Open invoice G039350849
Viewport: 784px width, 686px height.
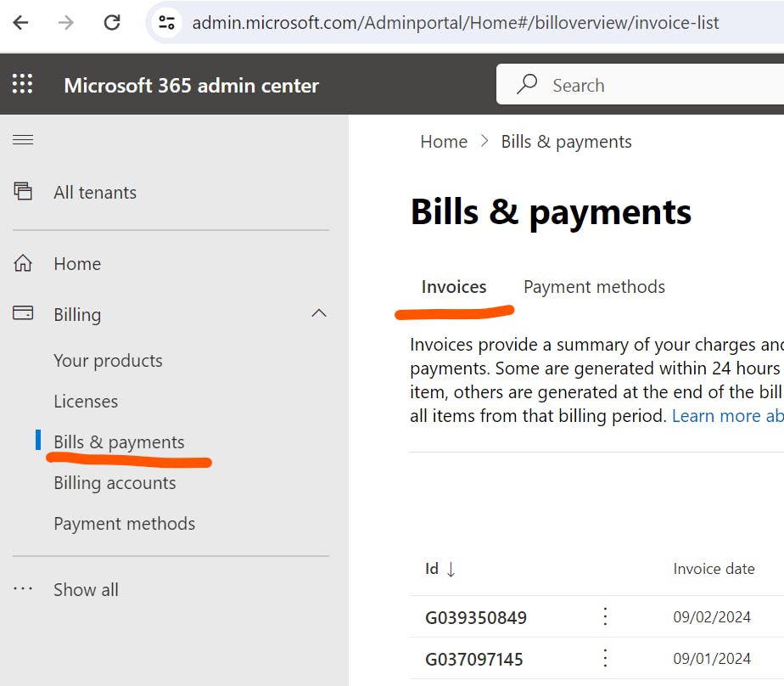tap(476, 618)
